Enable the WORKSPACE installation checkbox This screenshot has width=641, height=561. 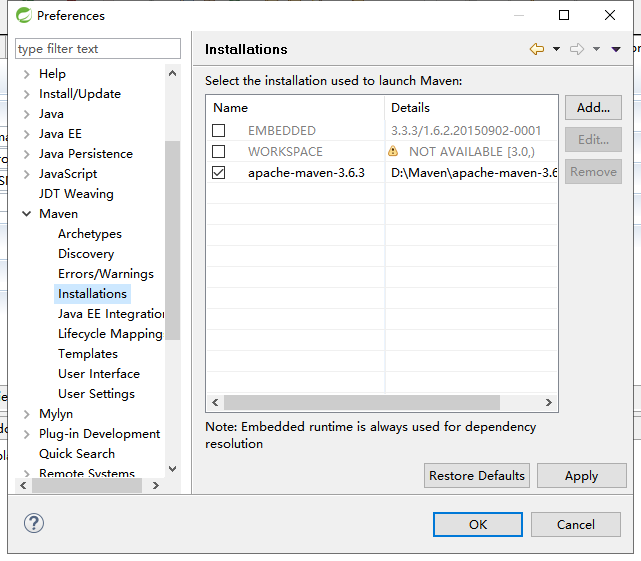coord(218,151)
